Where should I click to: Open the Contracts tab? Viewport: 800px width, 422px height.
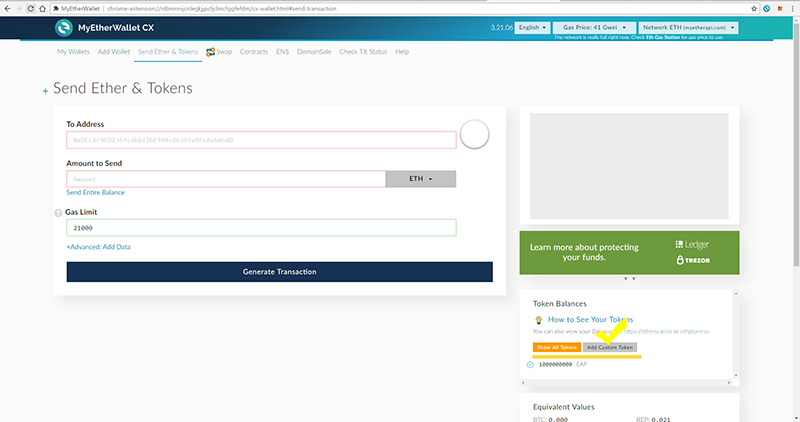(254, 52)
